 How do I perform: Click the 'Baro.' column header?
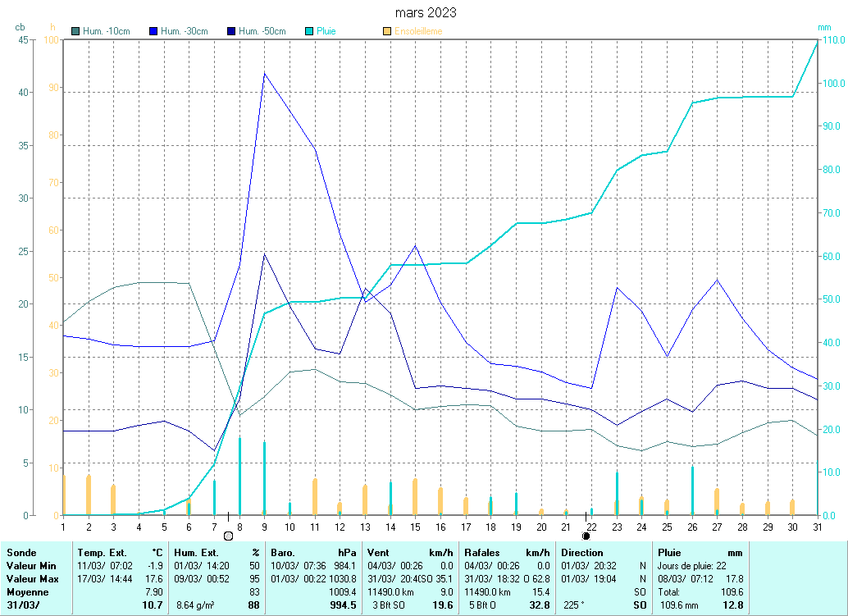point(284,553)
